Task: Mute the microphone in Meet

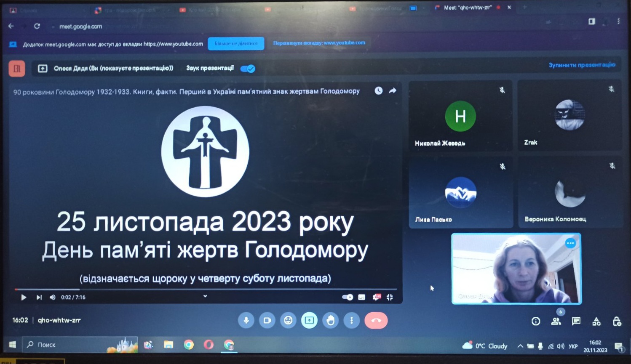Action: pyautogui.click(x=246, y=321)
